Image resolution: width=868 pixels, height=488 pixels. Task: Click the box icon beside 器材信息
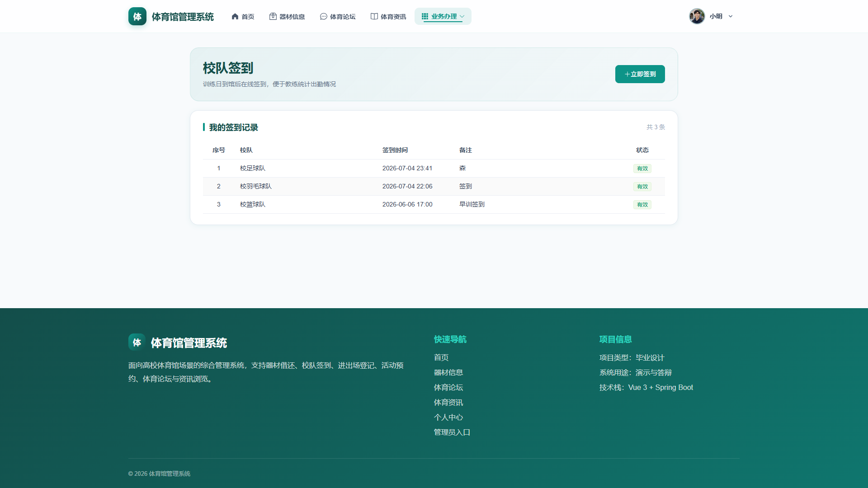pyautogui.click(x=273, y=16)
